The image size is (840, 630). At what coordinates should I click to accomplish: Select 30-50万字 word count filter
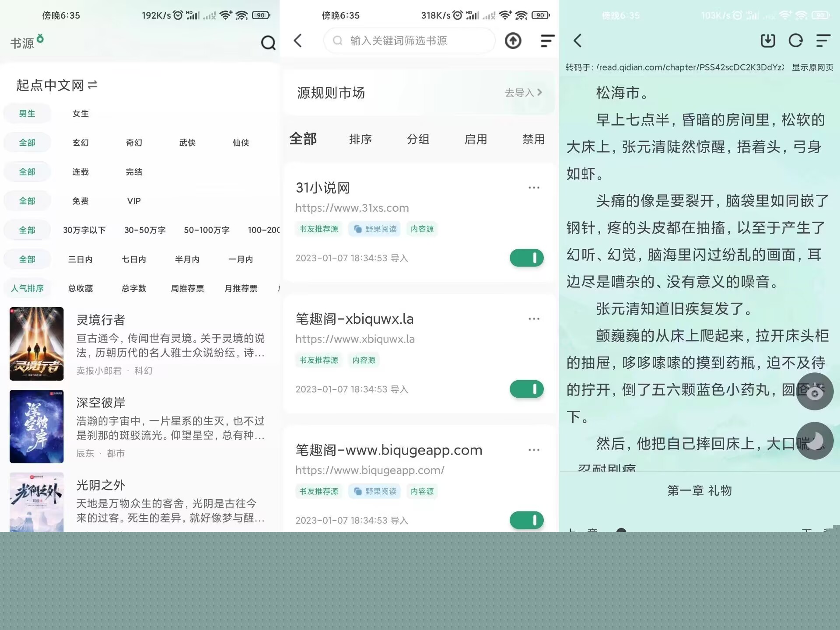145,230
